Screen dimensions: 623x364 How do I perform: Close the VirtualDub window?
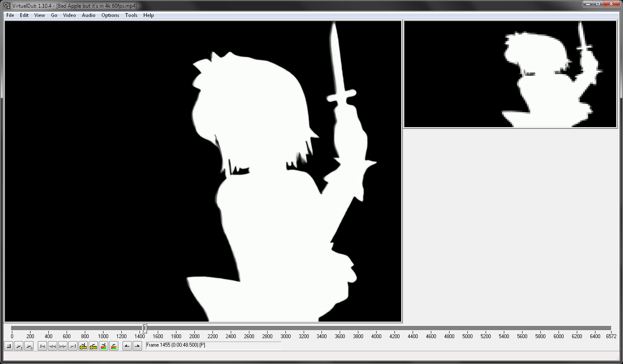click(612, 4)
